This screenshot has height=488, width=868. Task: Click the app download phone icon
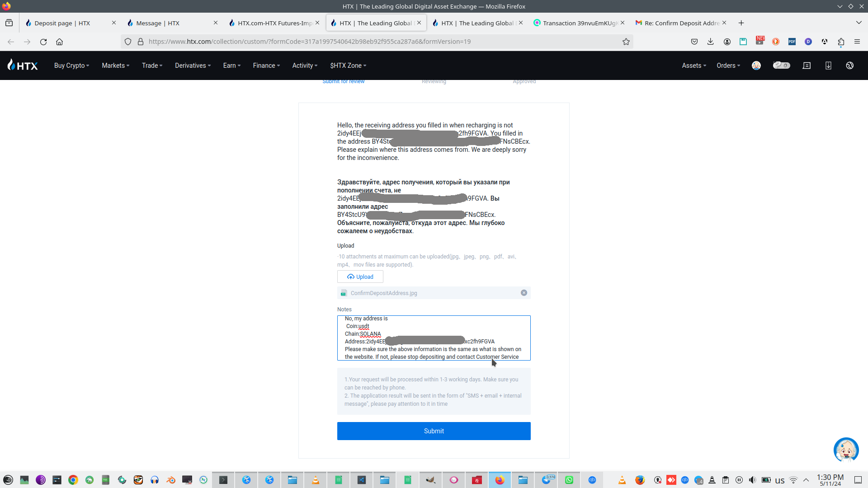[x=828, y=66]
